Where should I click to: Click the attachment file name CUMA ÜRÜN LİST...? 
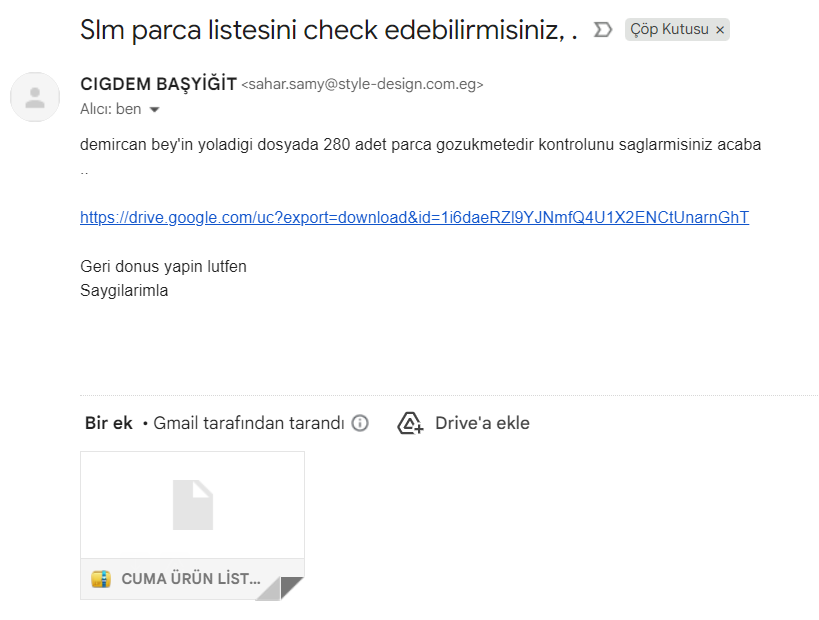pos(191,579)
